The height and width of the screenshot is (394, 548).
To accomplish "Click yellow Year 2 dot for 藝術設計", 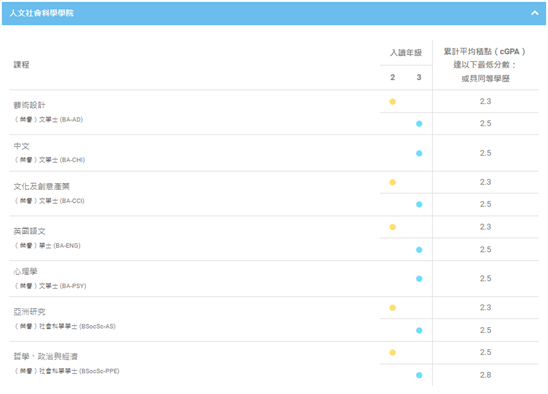I will pyautogui.click(x=392, y=102).
